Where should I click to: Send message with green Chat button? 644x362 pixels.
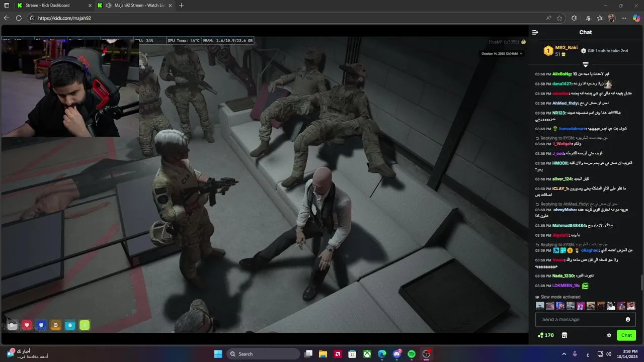click(x=626, y=335)
